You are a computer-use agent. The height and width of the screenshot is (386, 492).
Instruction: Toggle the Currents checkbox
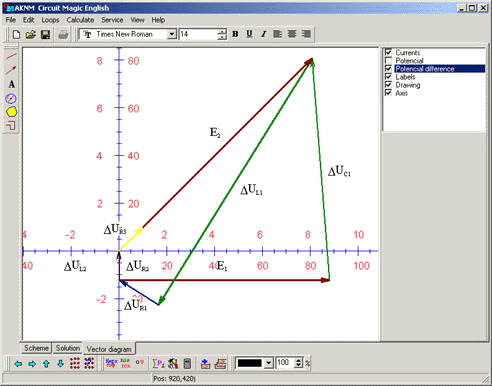click(x=388, y=52)
